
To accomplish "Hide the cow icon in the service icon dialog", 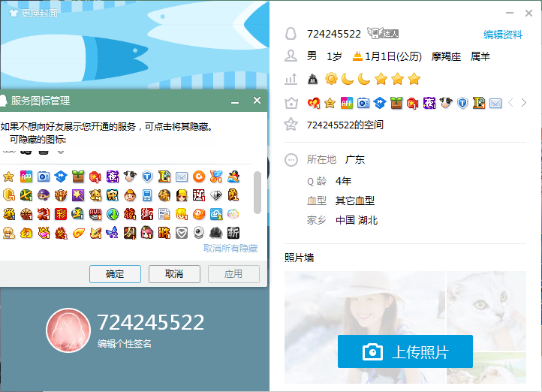I will coord(130,176).
